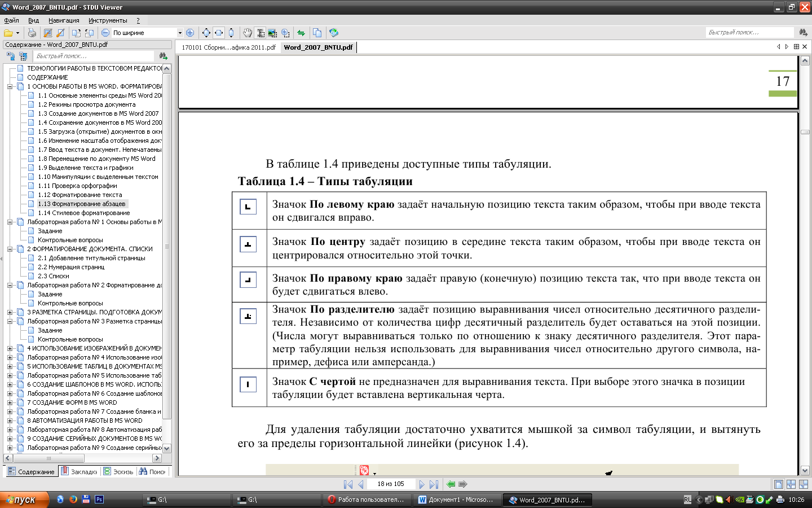Collapse 'Лабораторная работа № 1' tree node

10,222
